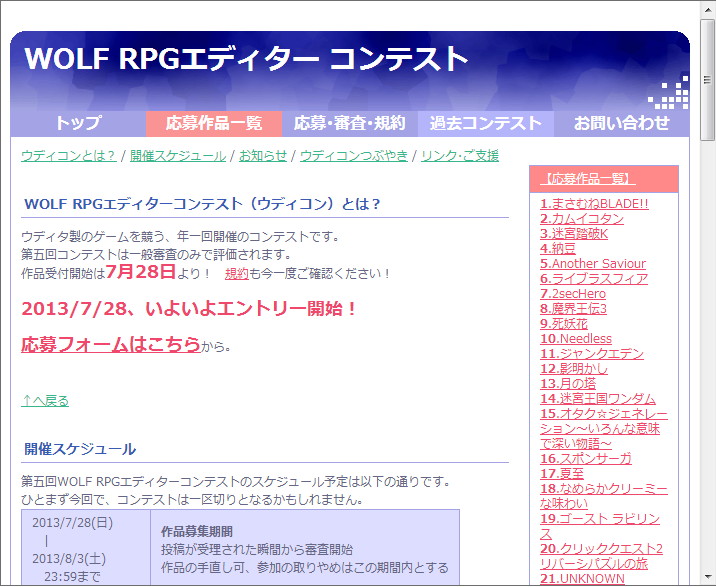
Task: Open entry 13.月の塔
Action: point(568,384)
